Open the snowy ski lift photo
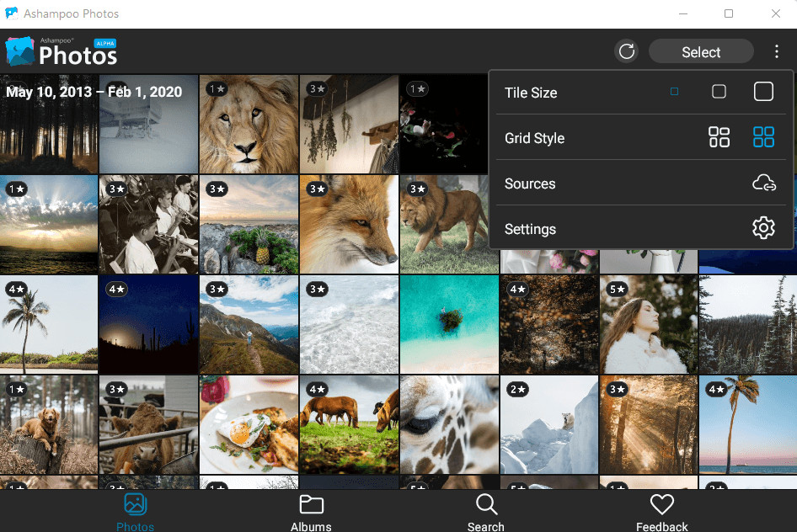This screenshot has height=532, width=797. coord(148,125)
